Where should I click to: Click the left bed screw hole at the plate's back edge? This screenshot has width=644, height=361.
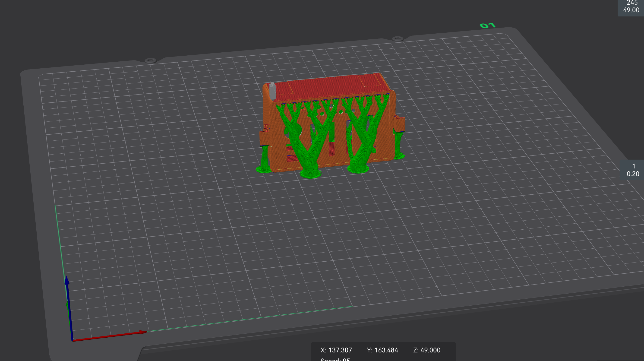[x=150, y=61]
